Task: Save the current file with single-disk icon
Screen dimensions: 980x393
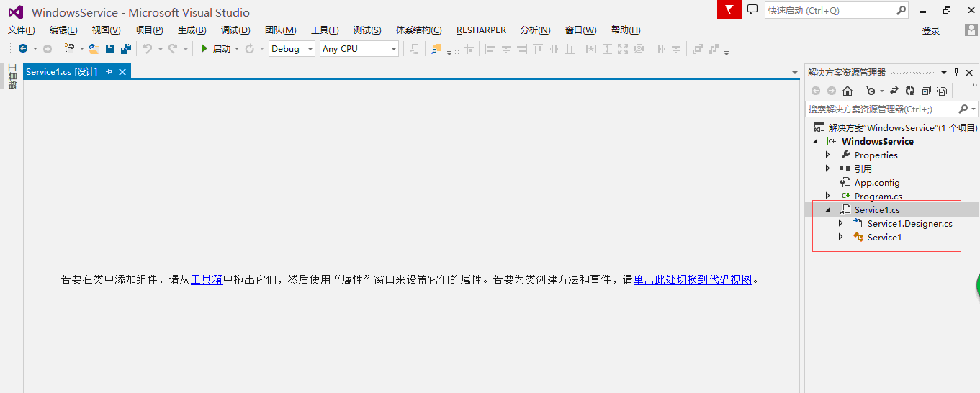Action: point(110,48)
